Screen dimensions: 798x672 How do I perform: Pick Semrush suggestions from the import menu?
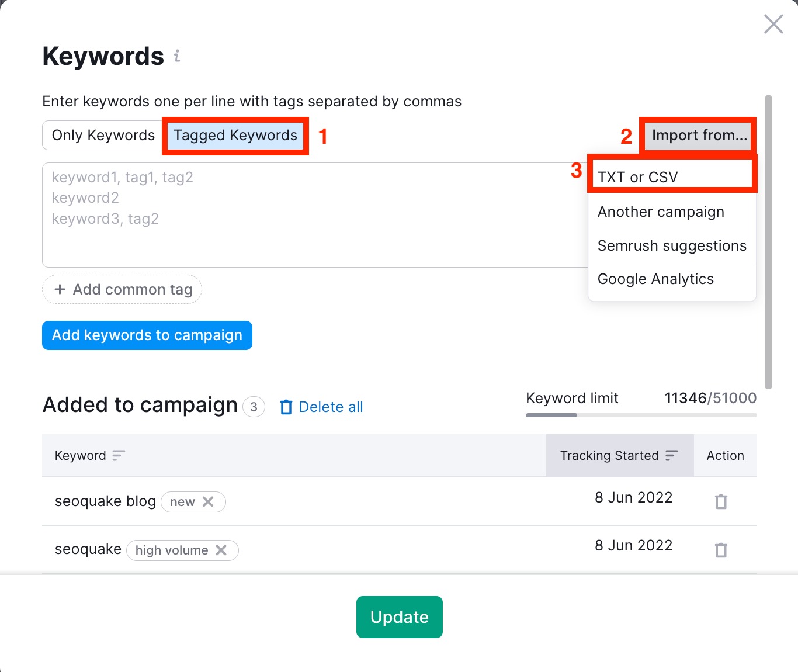coord(671,245)
